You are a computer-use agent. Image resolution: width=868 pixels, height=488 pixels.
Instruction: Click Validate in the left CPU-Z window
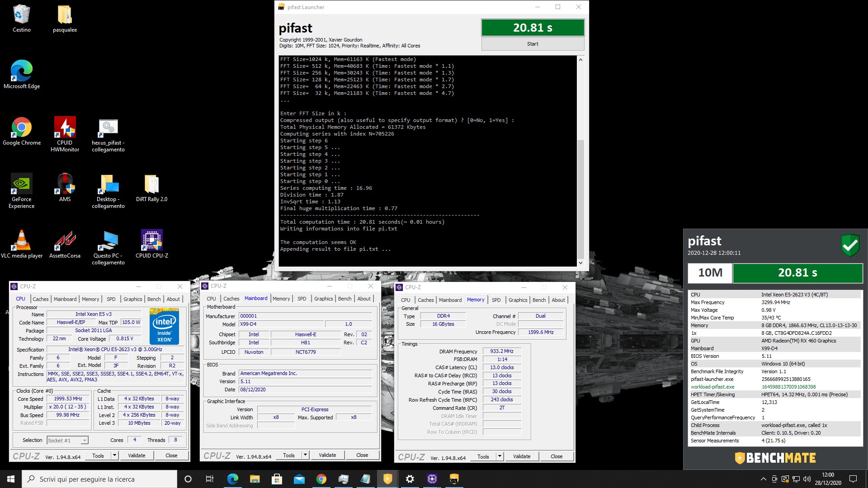tap(137, 455)
